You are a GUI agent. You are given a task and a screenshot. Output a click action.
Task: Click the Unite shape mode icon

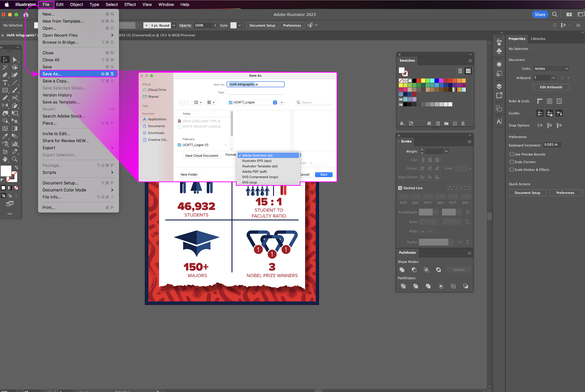[402, 270]
